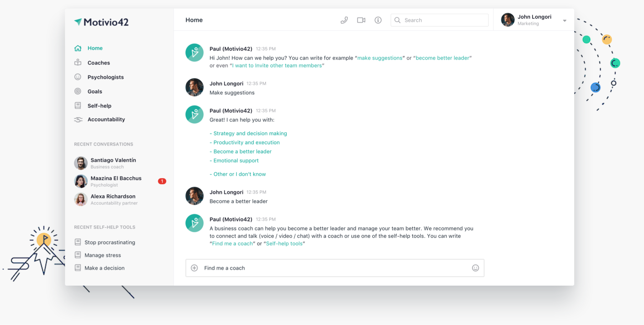
Task: Open the Manage stress self-help tool
Action: [102, 255]
